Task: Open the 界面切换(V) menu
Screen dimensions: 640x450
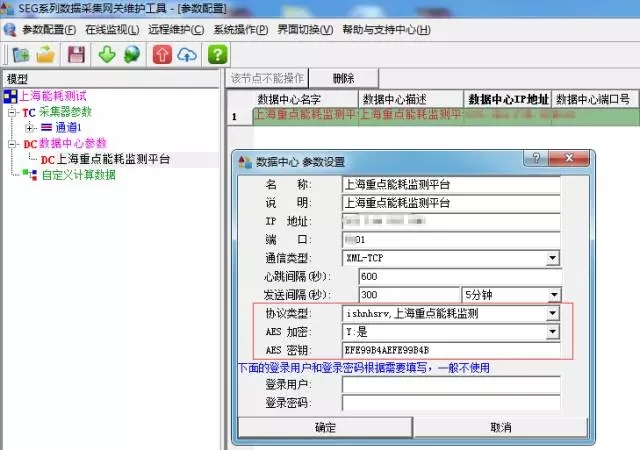Action: pos(305,30)
